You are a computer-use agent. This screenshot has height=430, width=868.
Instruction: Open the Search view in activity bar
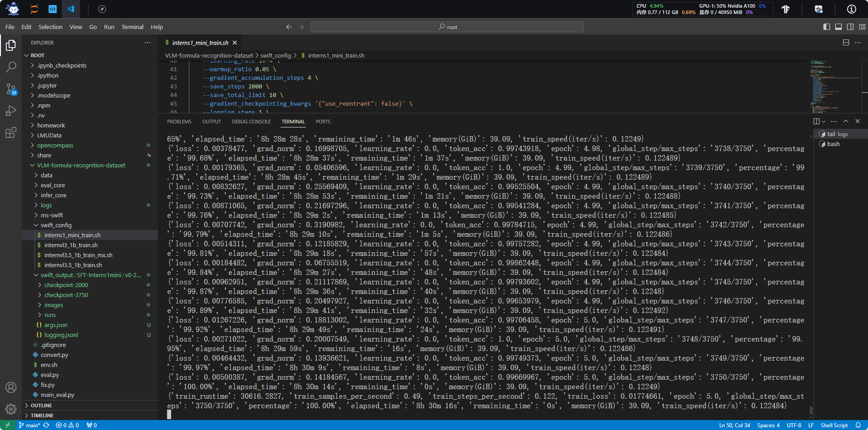11,67
